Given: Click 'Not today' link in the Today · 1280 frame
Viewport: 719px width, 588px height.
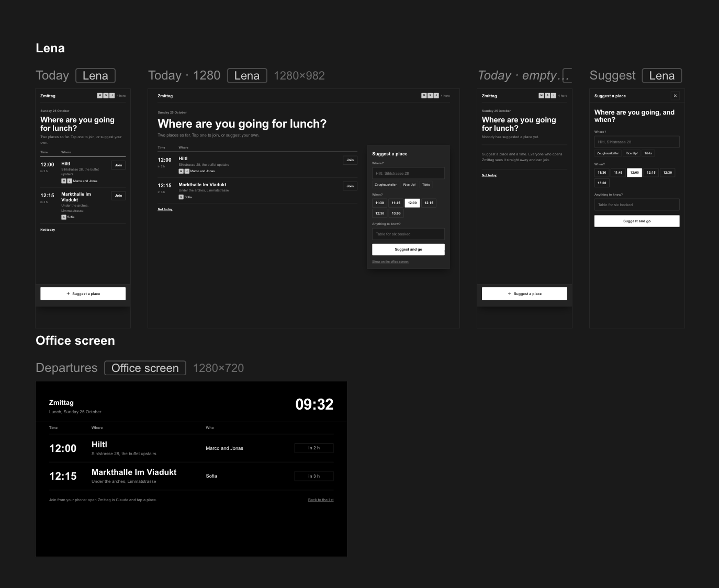Looking at the screenshot, I should 165,209.
